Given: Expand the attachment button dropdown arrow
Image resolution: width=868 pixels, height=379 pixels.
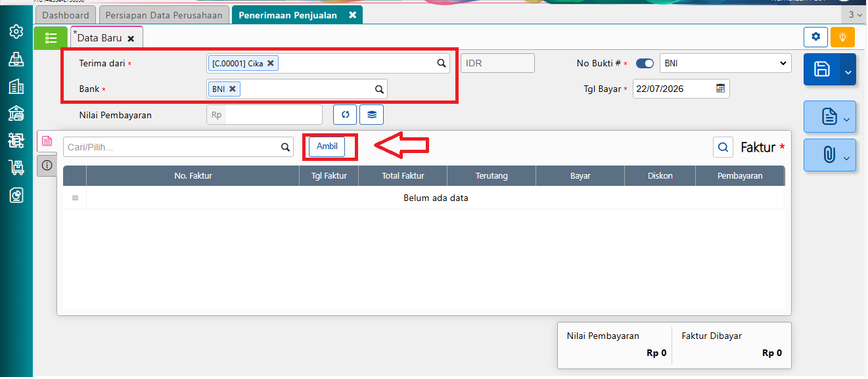Looking at the screenshot, I should click(846, 158).
